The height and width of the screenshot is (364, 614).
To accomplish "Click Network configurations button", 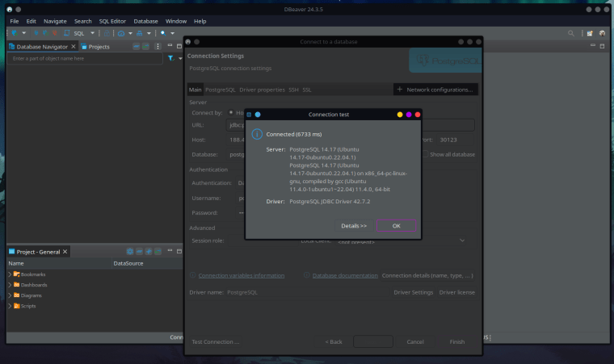I will pos(435,90).
